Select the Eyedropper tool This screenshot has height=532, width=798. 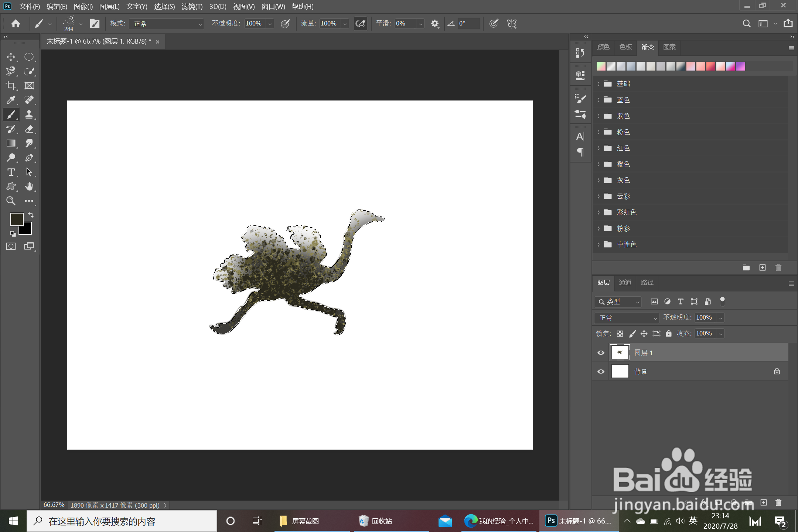tap(11, 100)
